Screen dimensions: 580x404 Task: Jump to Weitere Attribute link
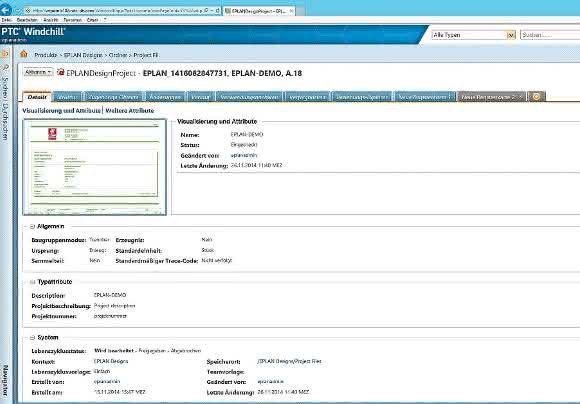point(129,111)
